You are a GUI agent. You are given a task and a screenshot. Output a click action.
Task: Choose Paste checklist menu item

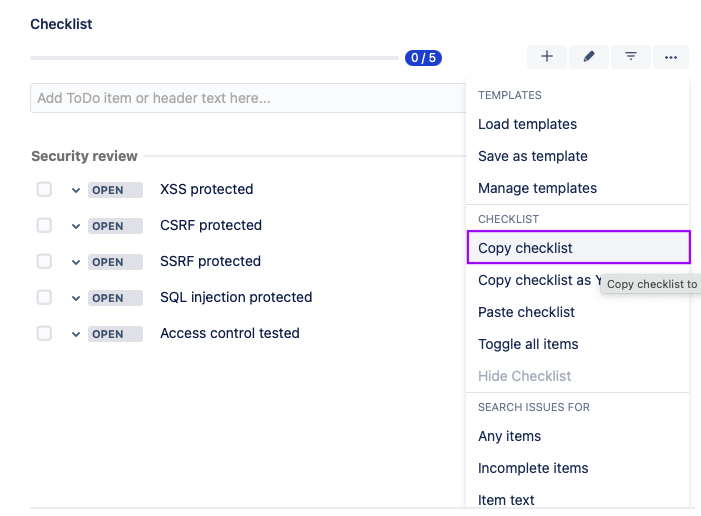tap(526, 312)
